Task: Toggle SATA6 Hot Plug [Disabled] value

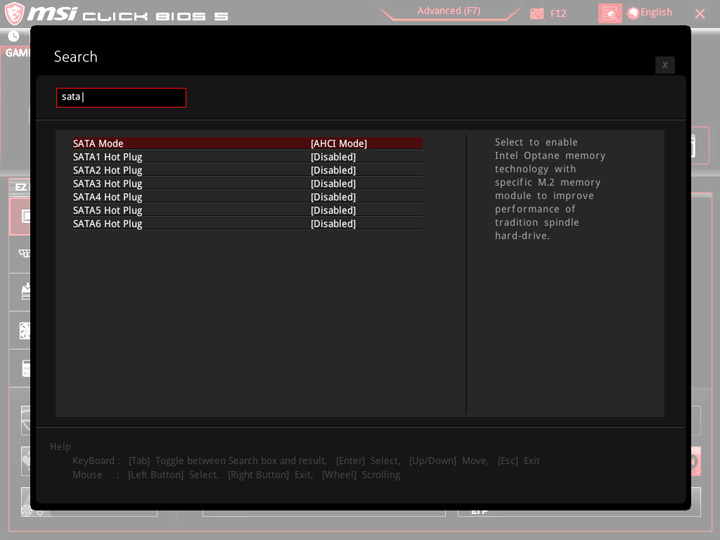Action: [333, 224]
